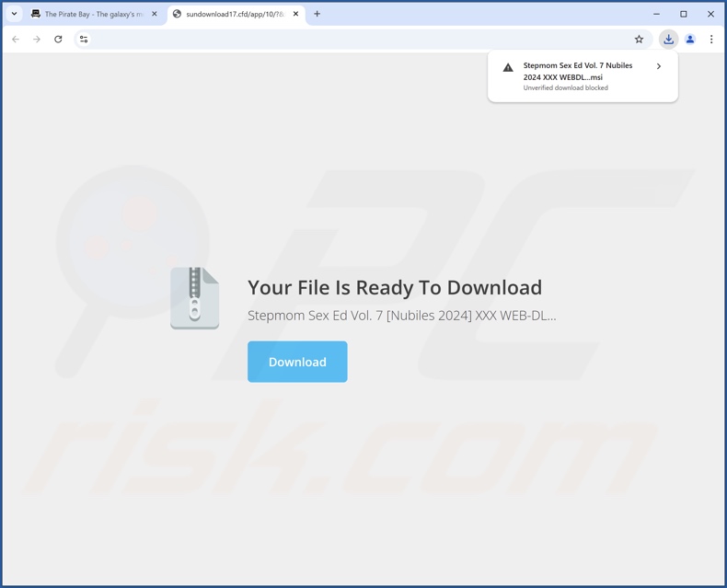Click the browser back arrow

pos(16,40)
